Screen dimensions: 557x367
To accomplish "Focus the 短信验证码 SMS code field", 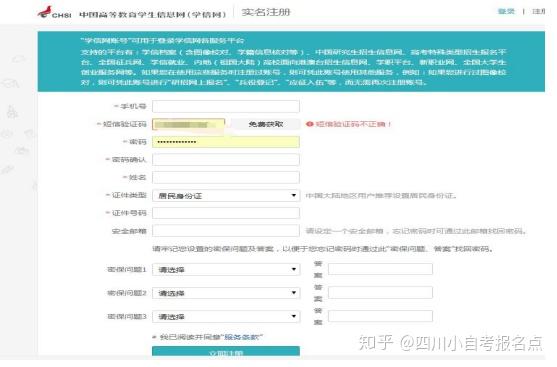I will point(189,124).
